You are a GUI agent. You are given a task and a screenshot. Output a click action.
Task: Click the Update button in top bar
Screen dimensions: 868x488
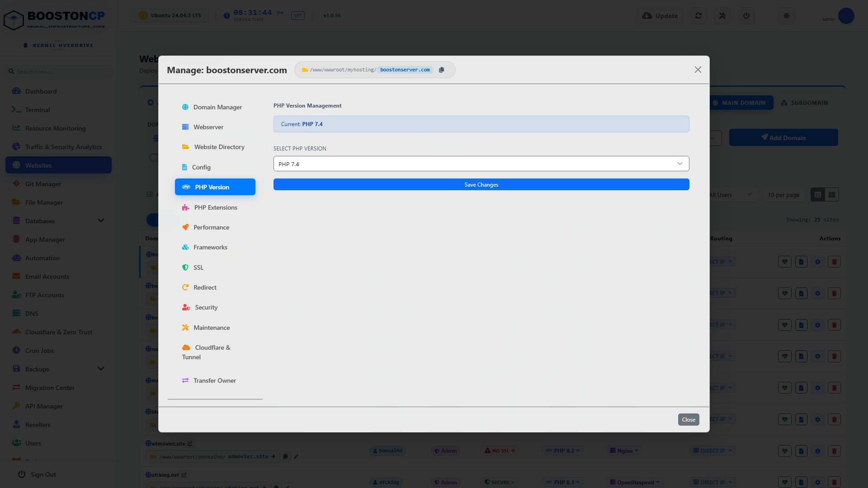pos(660,16)
